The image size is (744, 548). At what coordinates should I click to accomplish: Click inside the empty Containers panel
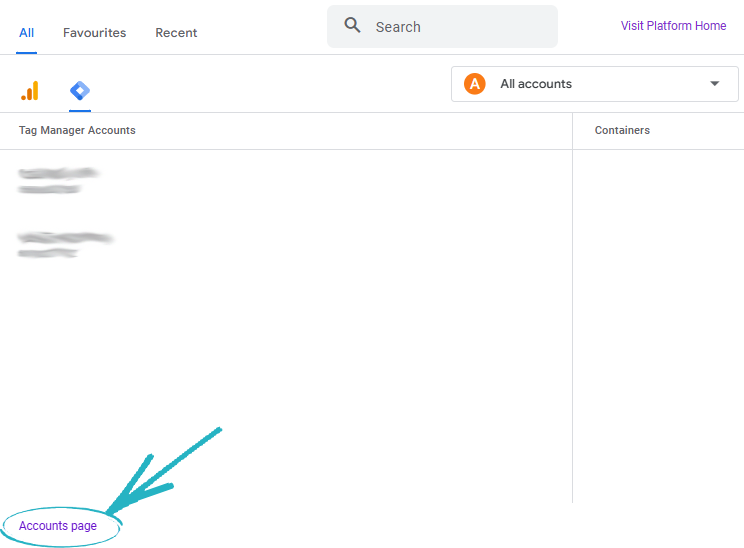[x=658, y=320]
